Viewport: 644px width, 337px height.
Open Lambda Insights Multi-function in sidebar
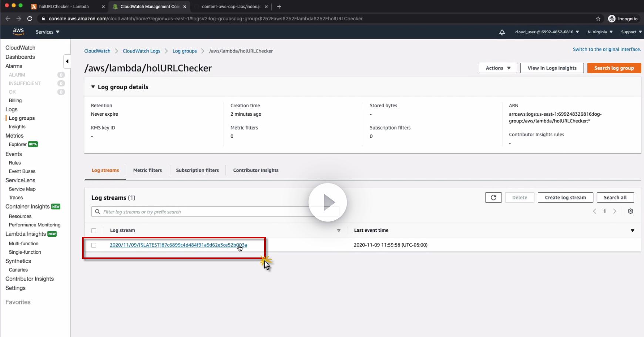coord(24,244)
